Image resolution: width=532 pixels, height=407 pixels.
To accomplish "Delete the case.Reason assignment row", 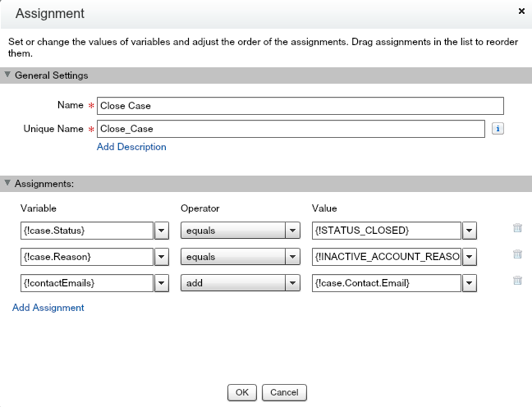I will (517, 255).
